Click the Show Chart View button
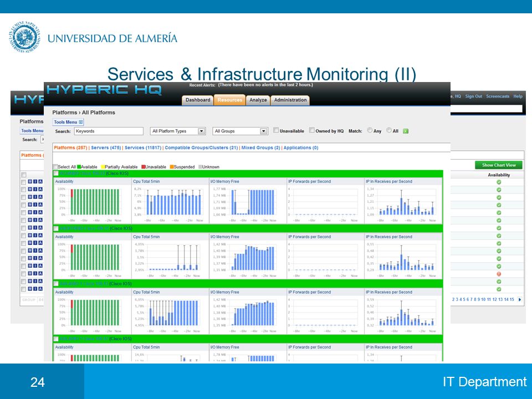This screenshot has width=532, height=399. [x=499, y=165]
